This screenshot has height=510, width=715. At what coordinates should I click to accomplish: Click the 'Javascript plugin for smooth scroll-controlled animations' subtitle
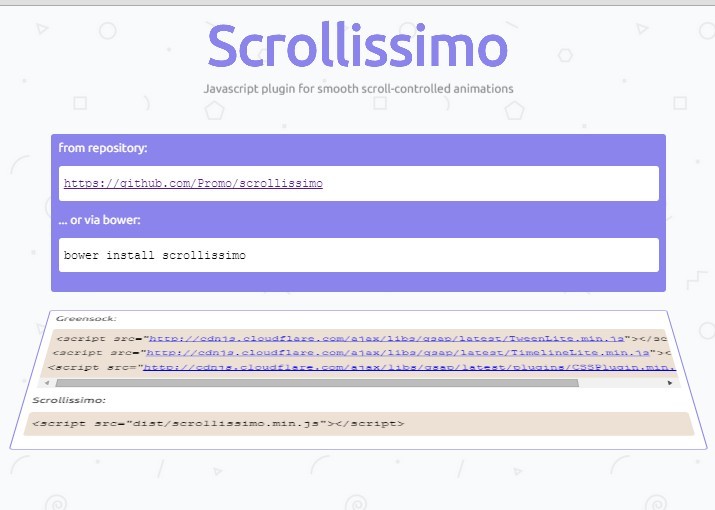(x=357, y=89)
